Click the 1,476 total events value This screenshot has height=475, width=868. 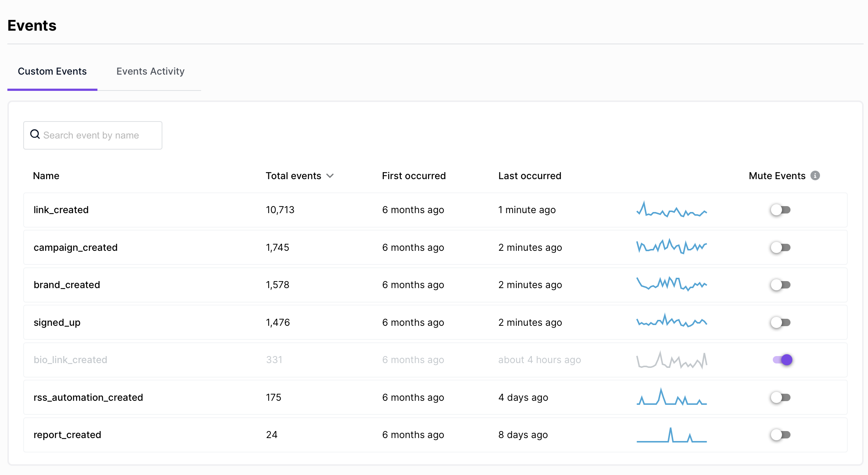click(278, 322)
